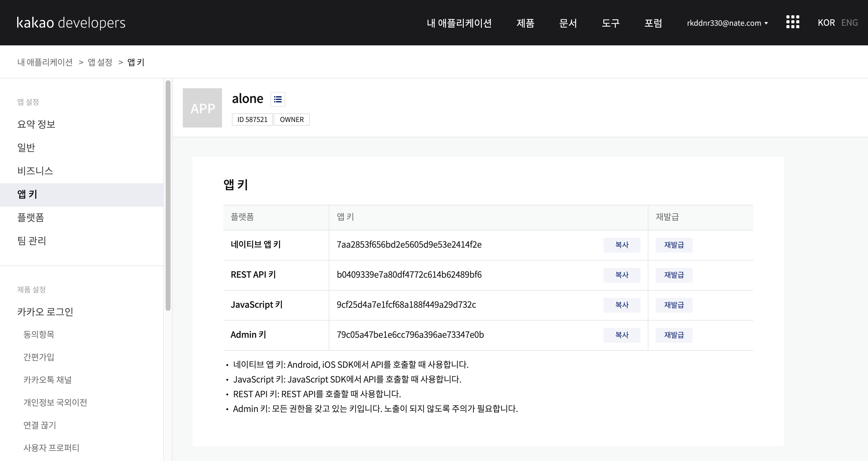Open 내 애플리케이션 in top navigation
868x461 pixels.
(459, 23)
